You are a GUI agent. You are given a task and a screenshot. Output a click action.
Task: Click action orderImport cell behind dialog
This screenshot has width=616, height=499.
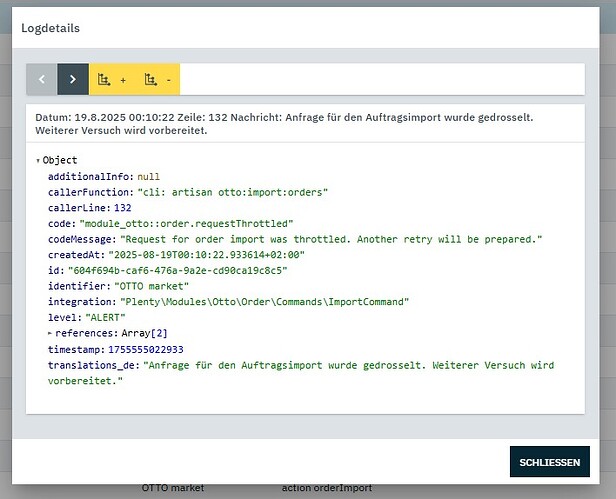(x=327, y=488)
